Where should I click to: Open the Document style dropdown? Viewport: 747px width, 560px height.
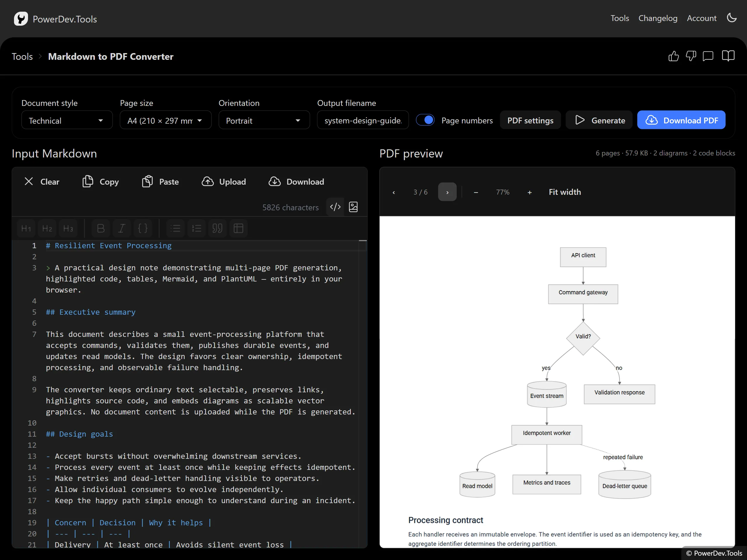click(x=67, y=120)
